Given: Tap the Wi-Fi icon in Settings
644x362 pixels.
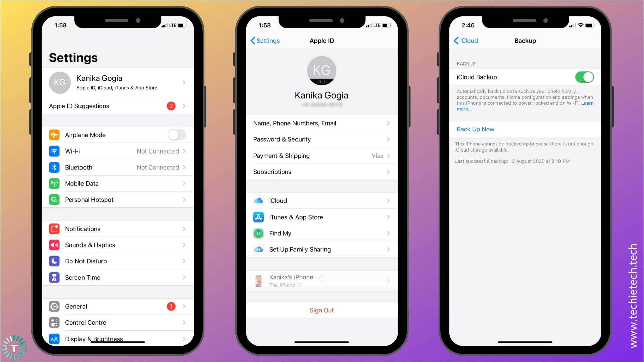Looking at the screenshot, I should (x=54, y=151).
